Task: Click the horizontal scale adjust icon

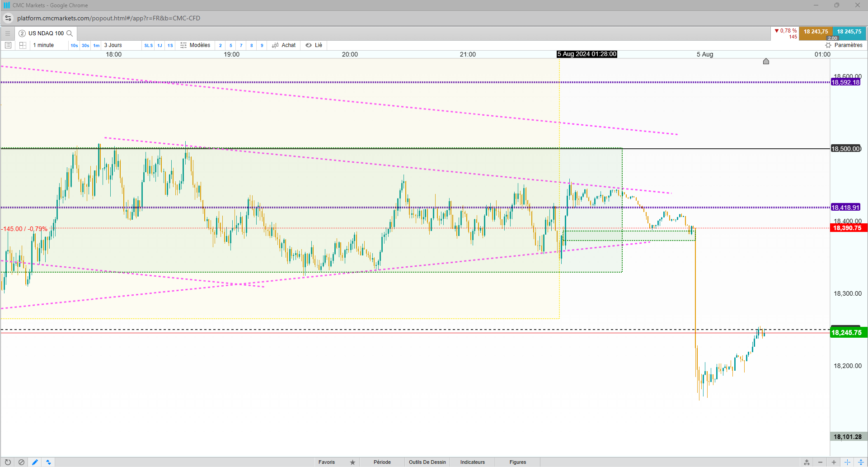Action: click(x=847, y=462)
